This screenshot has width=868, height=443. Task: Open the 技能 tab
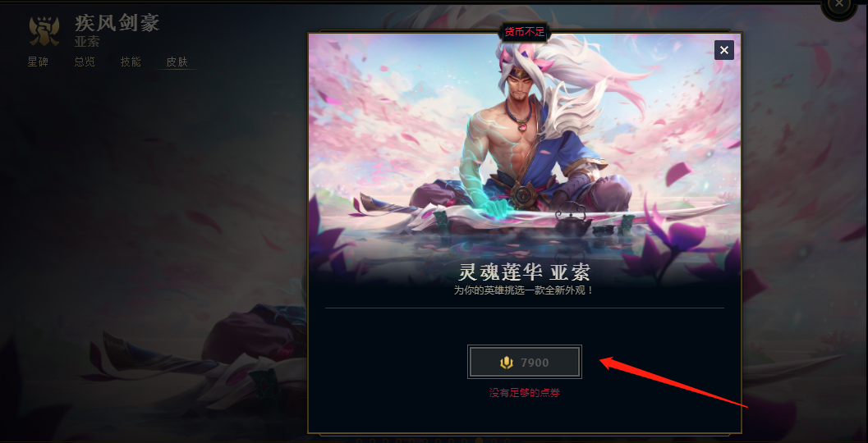point(131,62)
